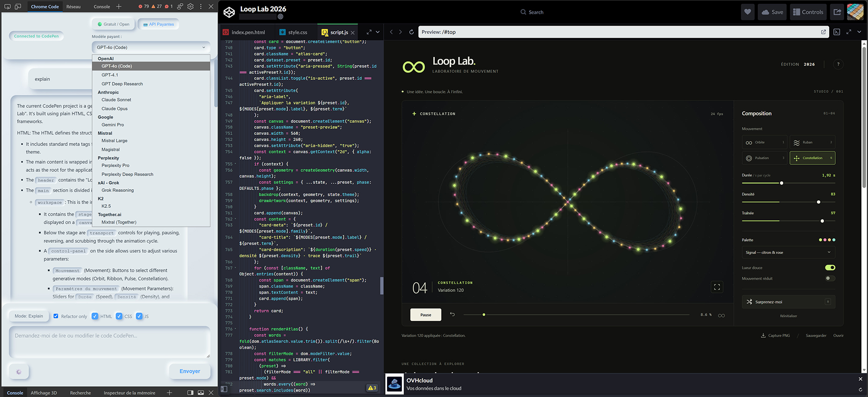The height and width of the screenshot is (397, 868).
Task: Select the Pulsation movement mode
Action: click(765, 158)
